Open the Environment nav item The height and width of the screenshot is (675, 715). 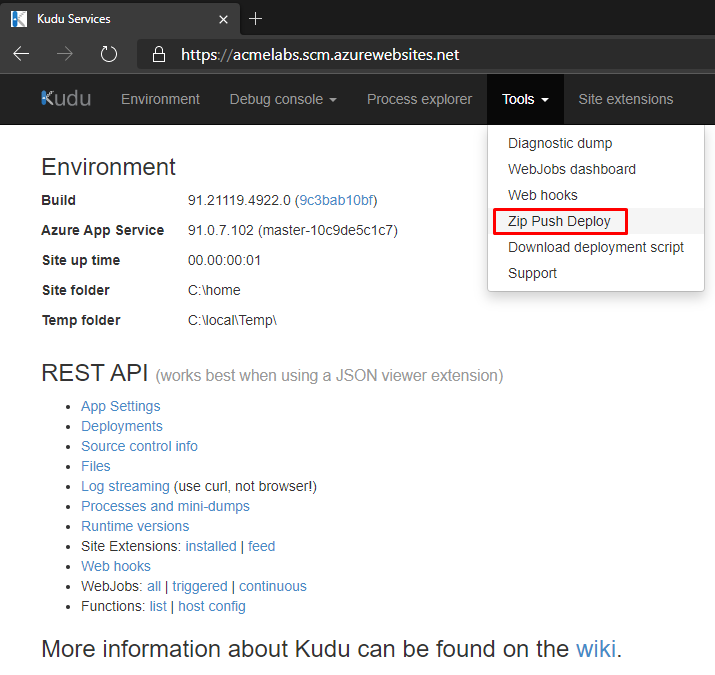tap(160, 99)
